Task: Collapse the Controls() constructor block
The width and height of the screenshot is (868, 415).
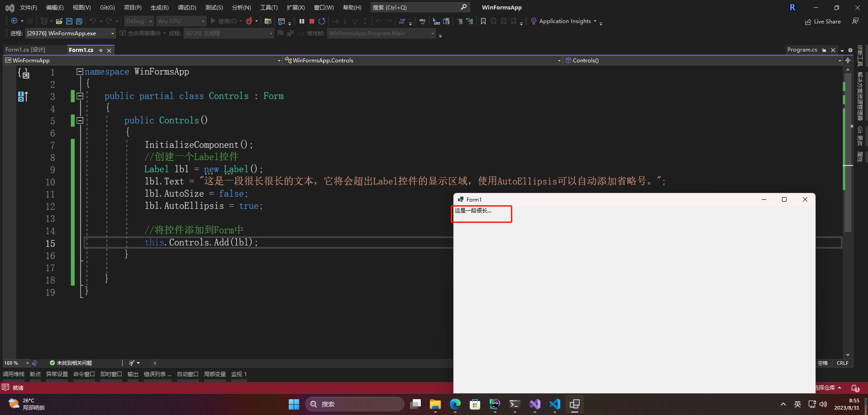Action: (80, 120)
